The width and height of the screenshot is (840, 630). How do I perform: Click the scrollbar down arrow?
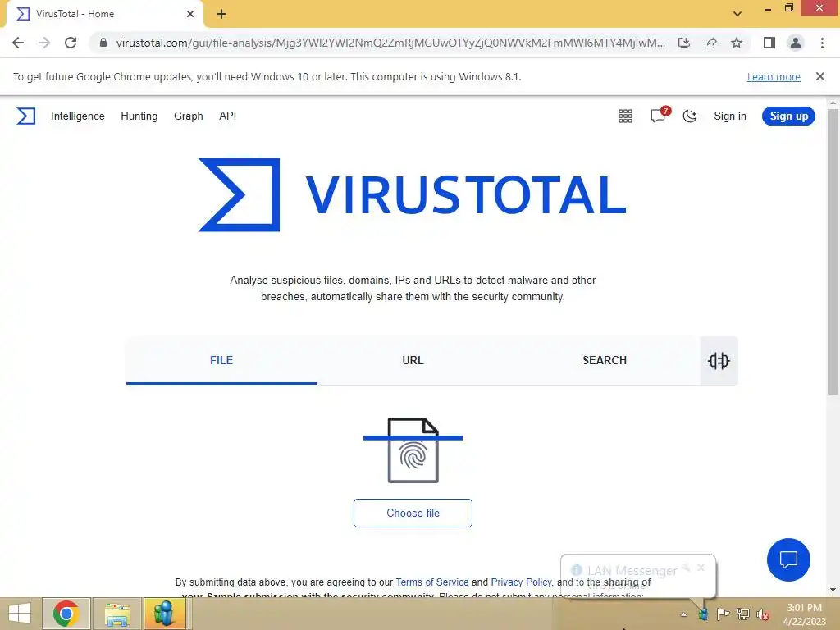[x=833, y=590]
